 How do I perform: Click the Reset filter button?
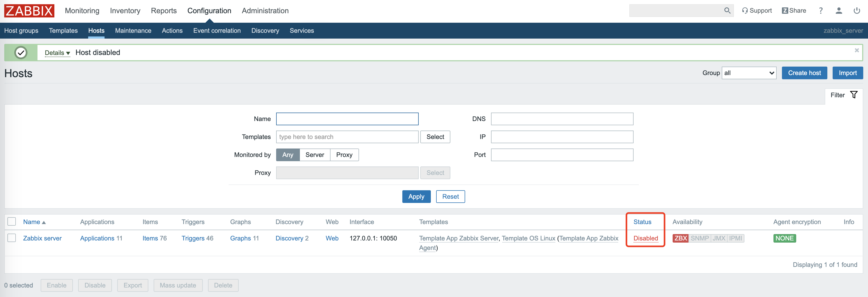point(451,197)
